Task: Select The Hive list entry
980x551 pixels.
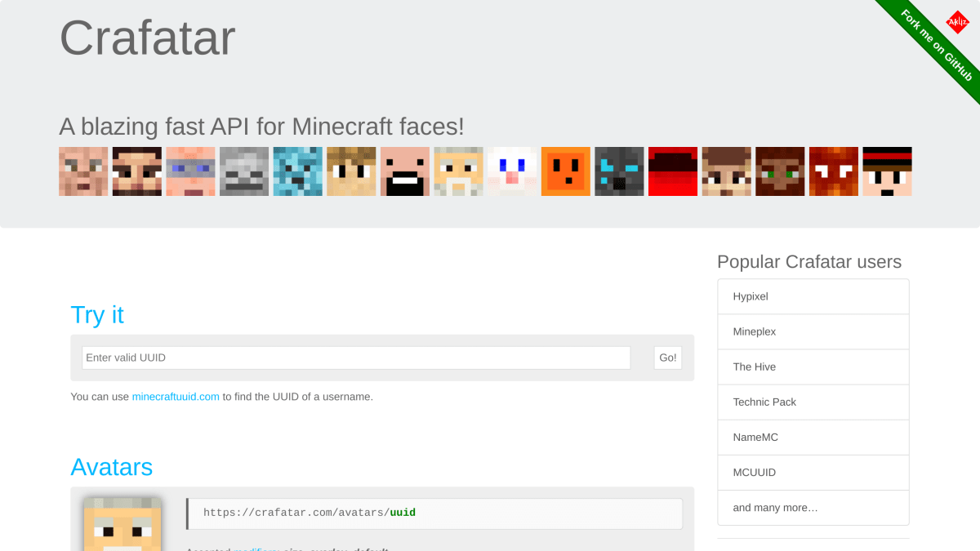Action: (x=813, y=367)
